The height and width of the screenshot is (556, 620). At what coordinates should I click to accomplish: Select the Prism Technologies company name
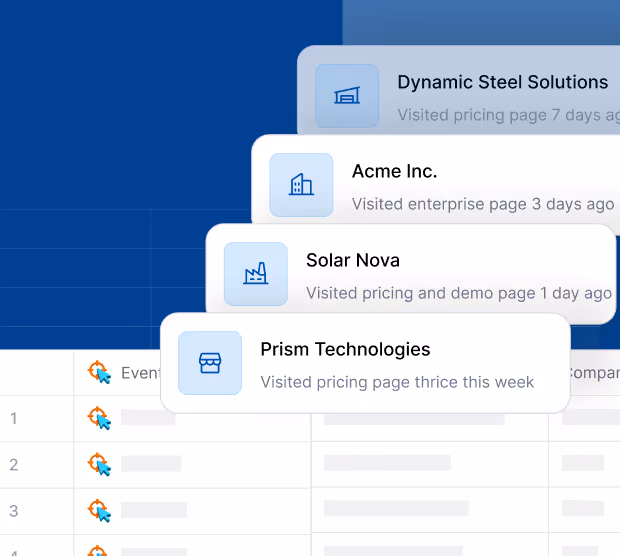pyautogui.click(x=345, y=350)
